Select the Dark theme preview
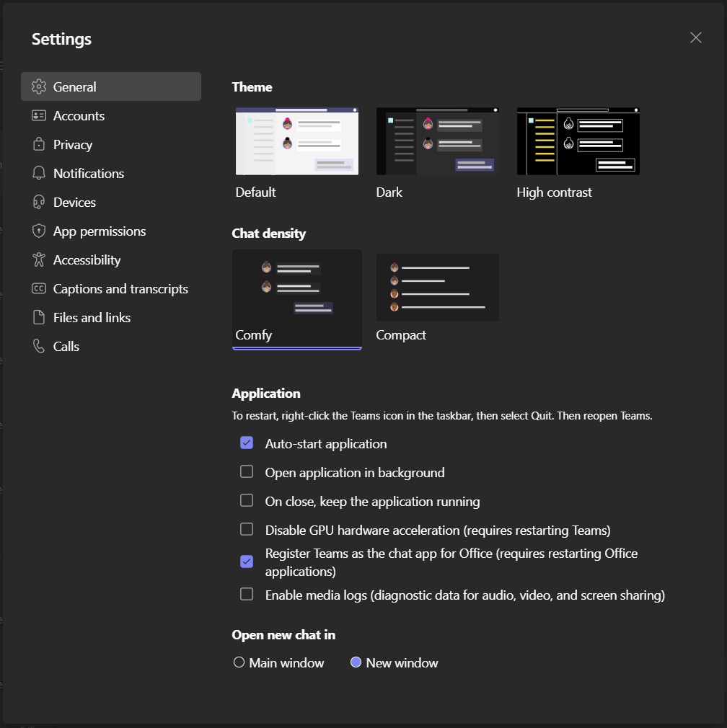 (437, 141)
